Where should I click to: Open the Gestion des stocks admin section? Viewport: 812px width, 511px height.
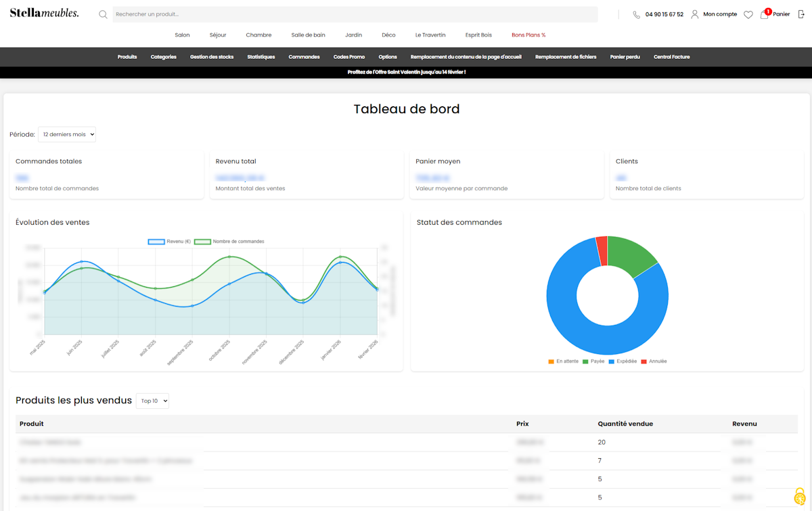click(x=210, y=57)
